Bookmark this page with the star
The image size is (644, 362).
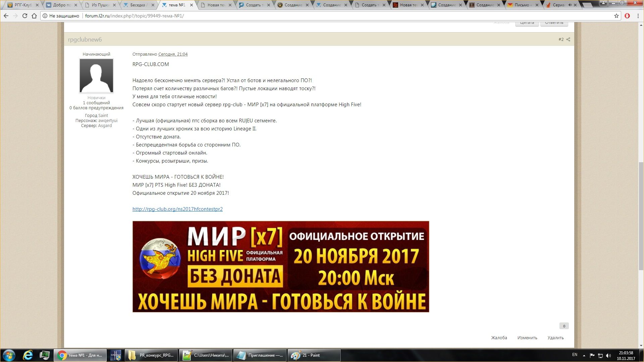click(x=616, y=16)
